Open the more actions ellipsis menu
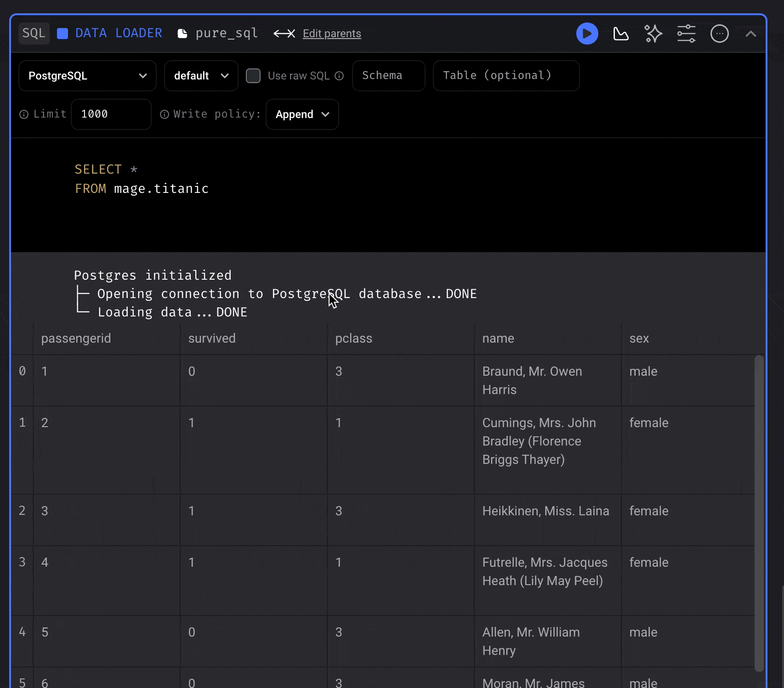784x688 pixels. coord(719,34)
